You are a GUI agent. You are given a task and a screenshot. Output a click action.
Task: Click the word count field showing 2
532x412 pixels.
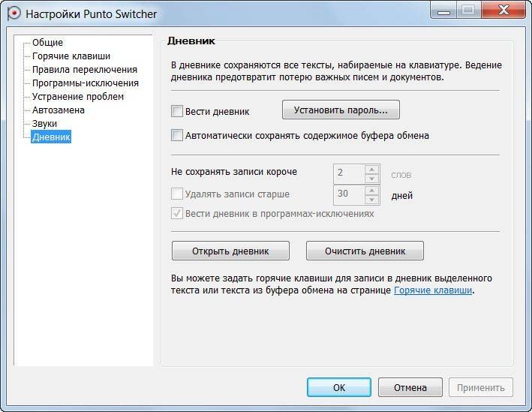point(349,173)
